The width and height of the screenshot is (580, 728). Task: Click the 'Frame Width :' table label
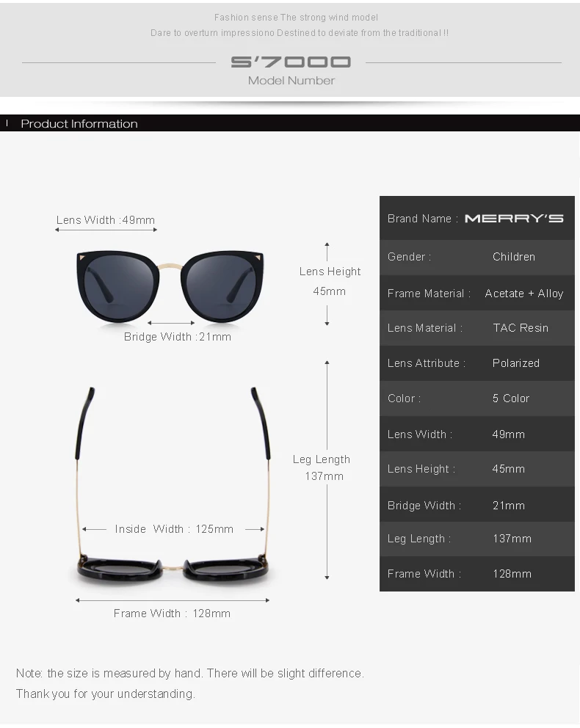tap(424, 574)
